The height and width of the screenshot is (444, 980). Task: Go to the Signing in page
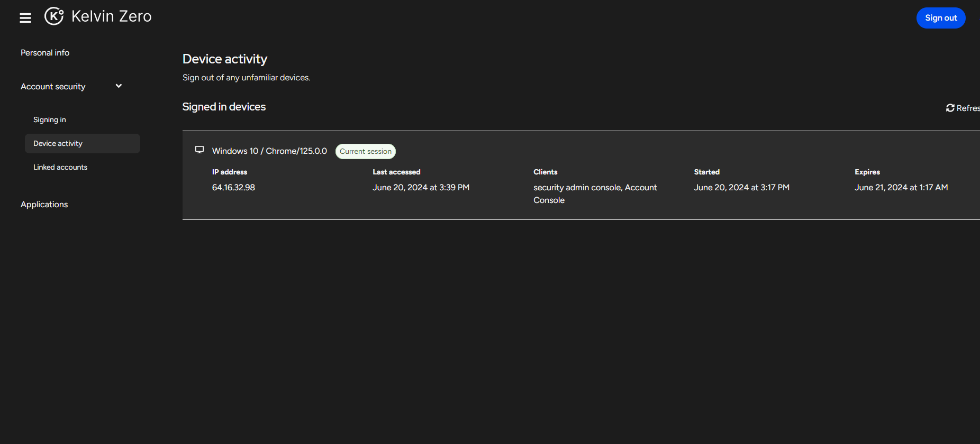(x=50, y=120)
